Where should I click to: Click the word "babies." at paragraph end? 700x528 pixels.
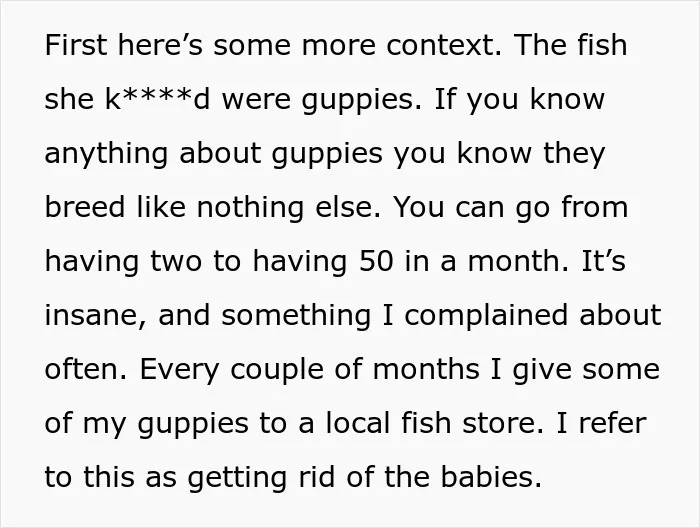coord(491,477)
